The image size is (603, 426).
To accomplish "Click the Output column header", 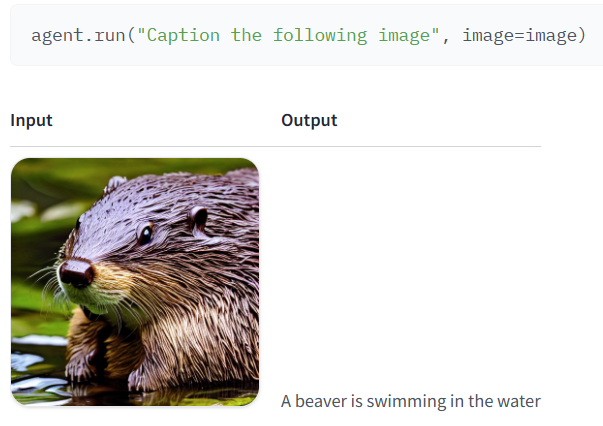I will click(x=309, y=120).
